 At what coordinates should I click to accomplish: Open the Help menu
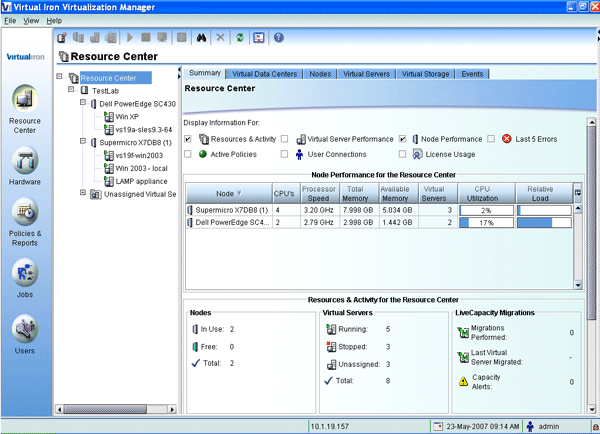click(x=54, y=21)
